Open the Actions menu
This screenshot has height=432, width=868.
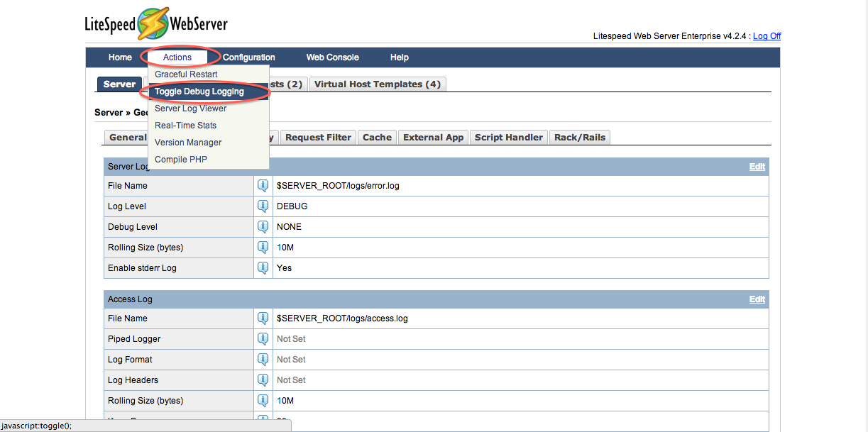click(x=177, y=57)
